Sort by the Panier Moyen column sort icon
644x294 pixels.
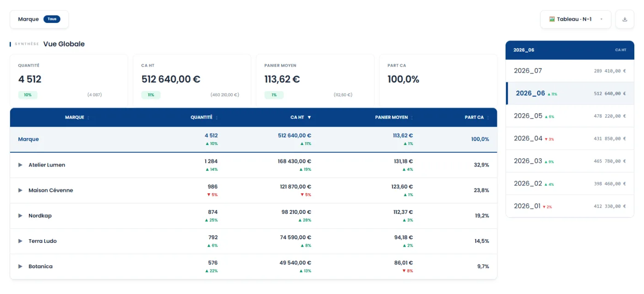[x=412, y=118]
